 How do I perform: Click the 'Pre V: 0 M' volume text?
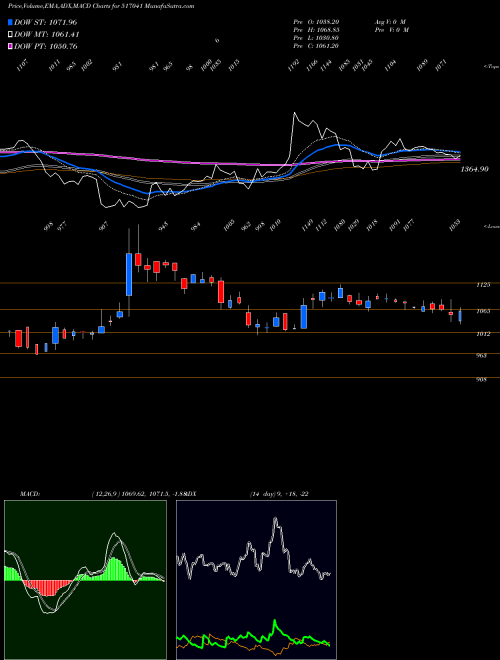[391, 30]
